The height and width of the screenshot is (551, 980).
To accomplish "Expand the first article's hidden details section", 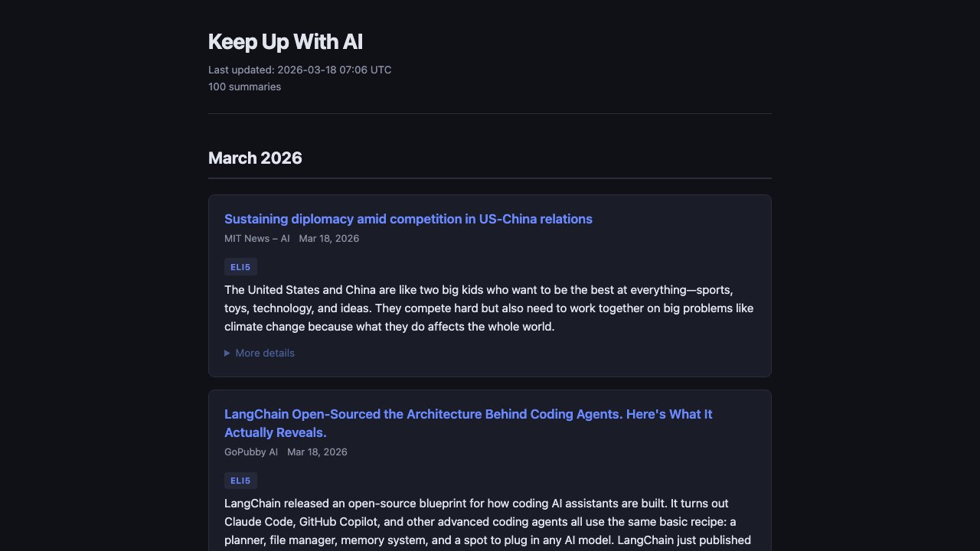I will pos(260,353).
